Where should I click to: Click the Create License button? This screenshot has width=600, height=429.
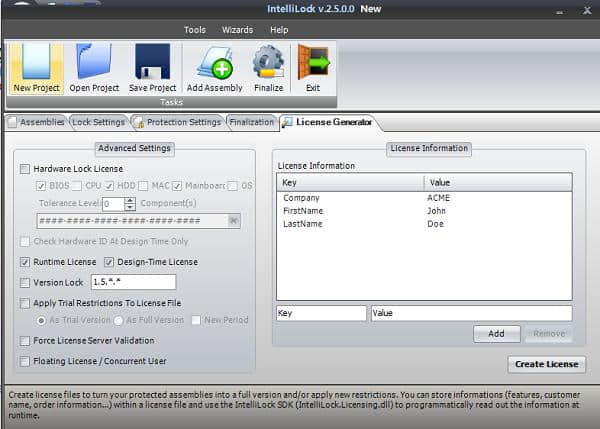[546, 364]
